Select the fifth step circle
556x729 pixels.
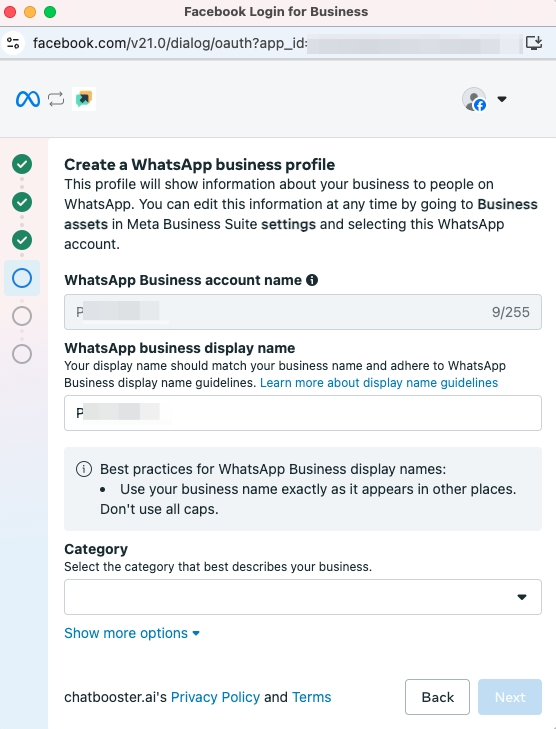pos(22,316)
